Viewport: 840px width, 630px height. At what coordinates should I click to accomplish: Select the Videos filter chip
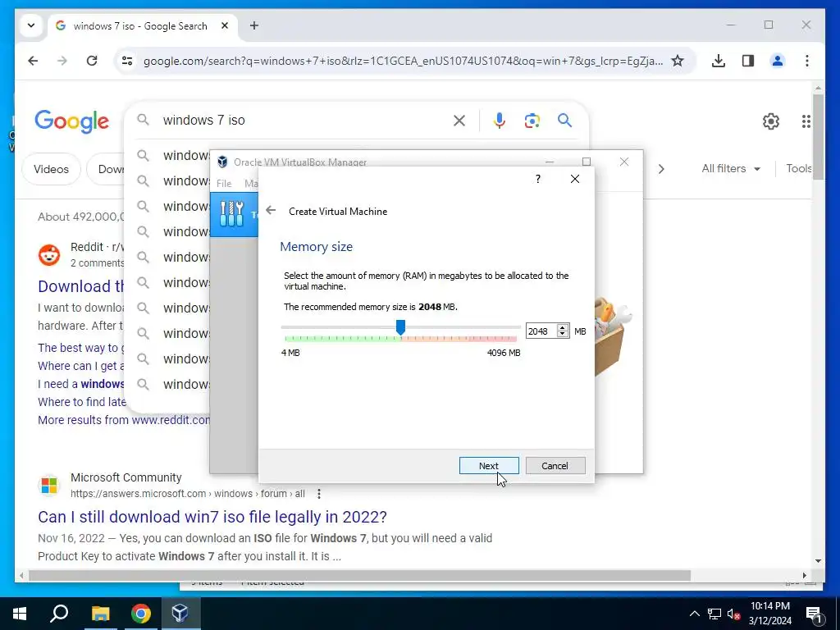tap(51, 169)
